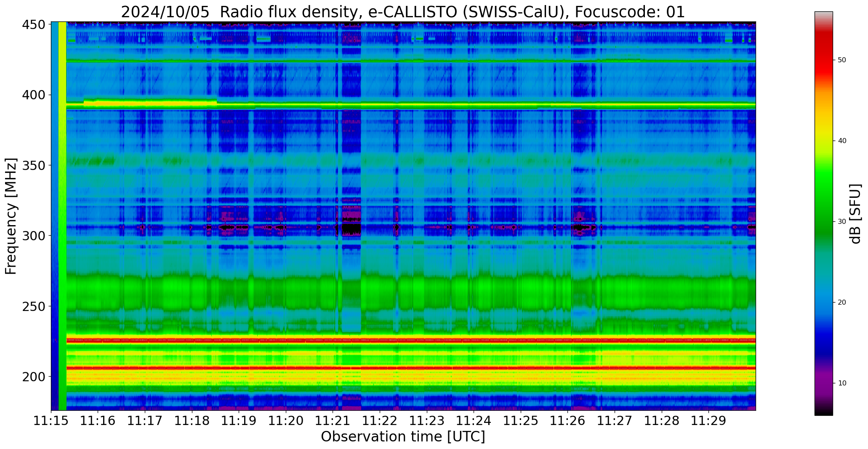Click the 11:26 time tick label

[x=567, y=420]
